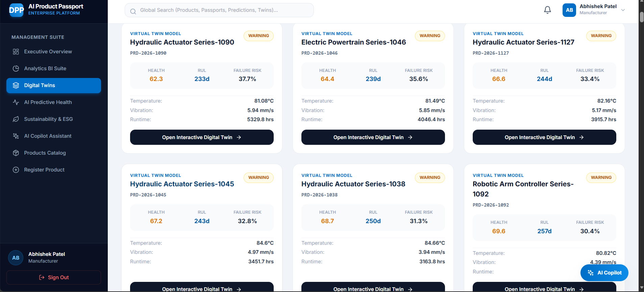Navigate to AI Predictive Health
The image size is (644, 292).
(54, 102)
